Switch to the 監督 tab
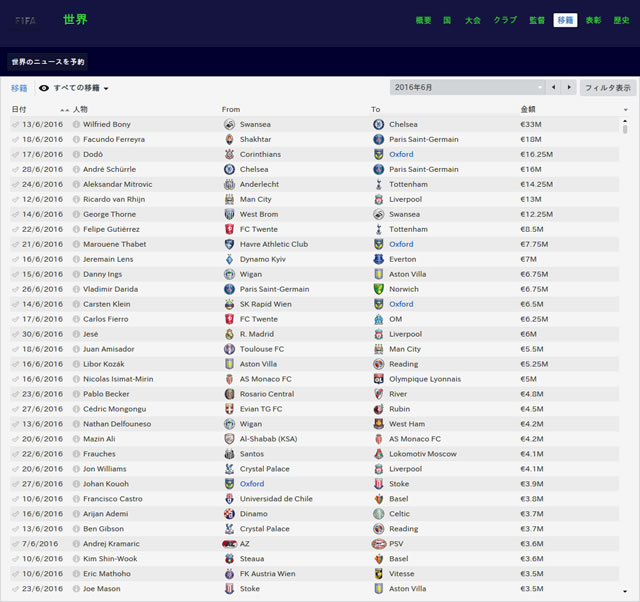640x602 pixels. tap(537, 20)
